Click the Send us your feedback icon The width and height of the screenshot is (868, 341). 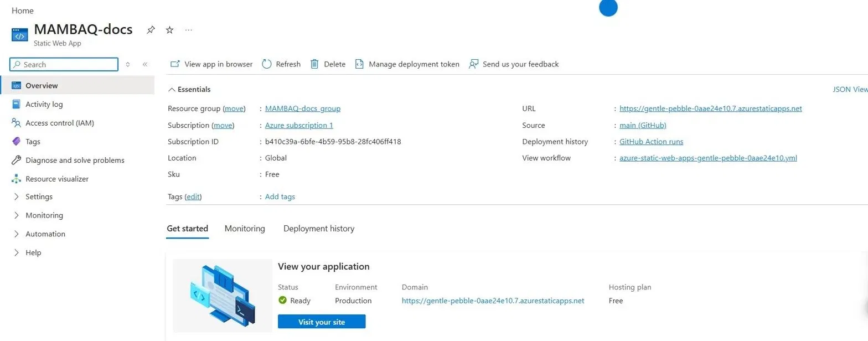(473, 64)
